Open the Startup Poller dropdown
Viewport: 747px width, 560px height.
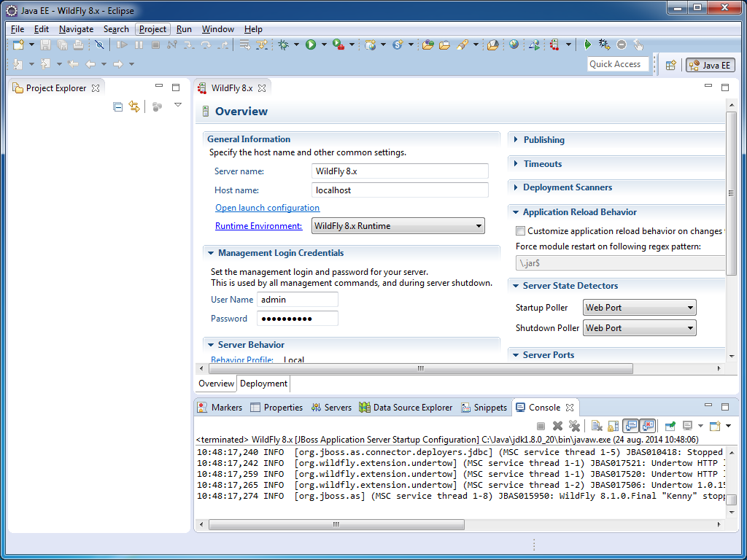point(639,308)
